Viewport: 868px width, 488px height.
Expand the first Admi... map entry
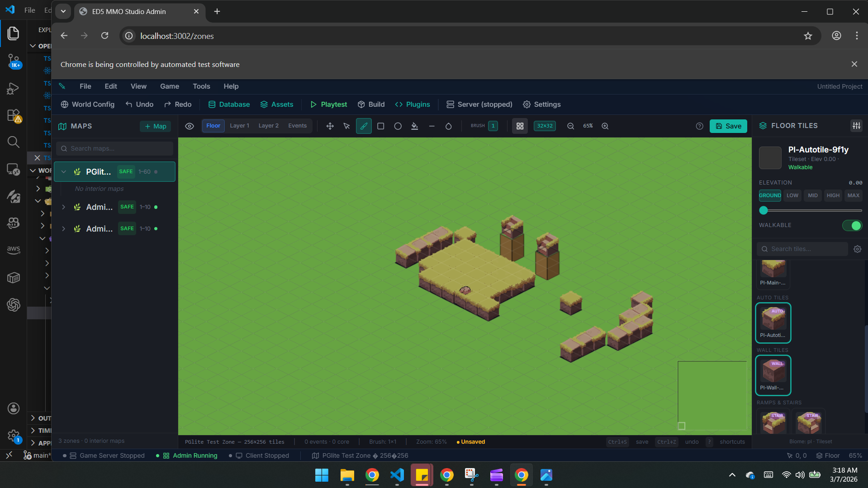click(x=64, y=207)
